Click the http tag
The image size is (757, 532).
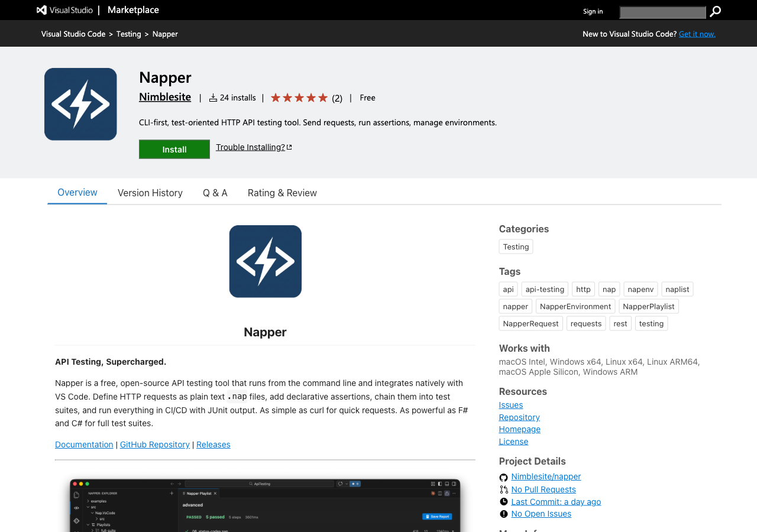point(584,289)
